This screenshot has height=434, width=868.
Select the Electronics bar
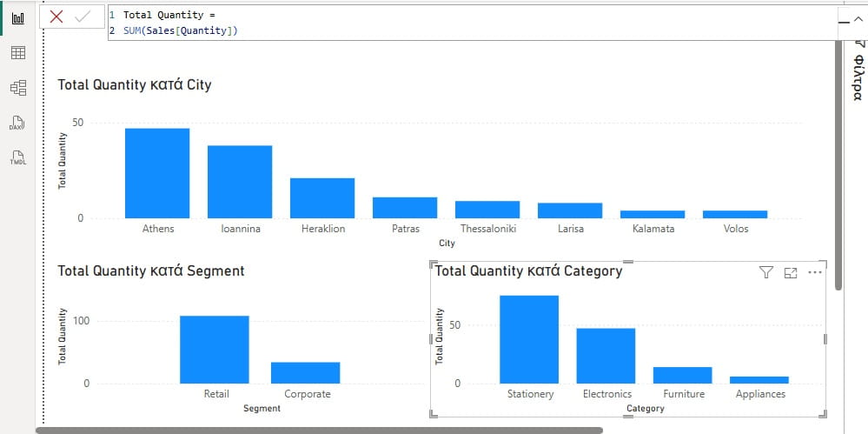pos(606,356)
